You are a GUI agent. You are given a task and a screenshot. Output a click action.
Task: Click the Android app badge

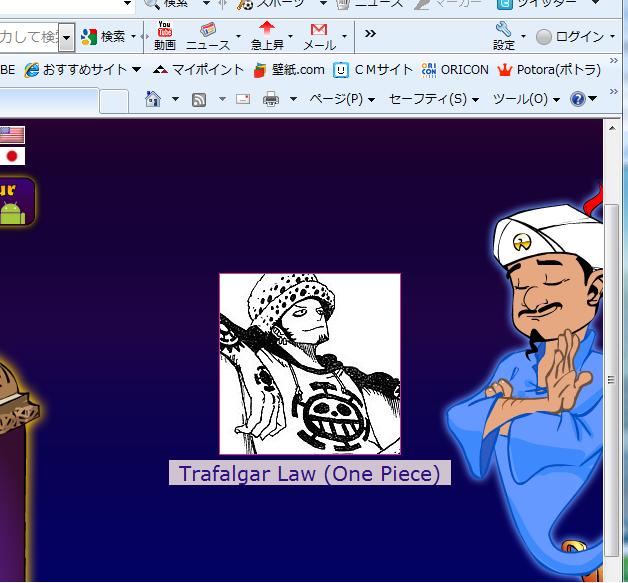pyautogui.click(x=16, y=202)
